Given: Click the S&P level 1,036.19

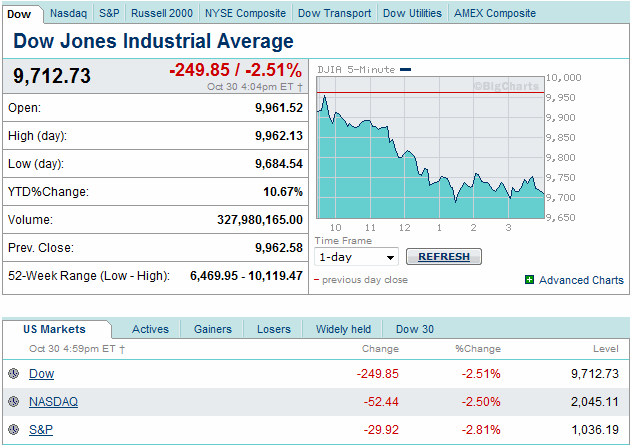Looking at the screenshot, I should (595, 429).
